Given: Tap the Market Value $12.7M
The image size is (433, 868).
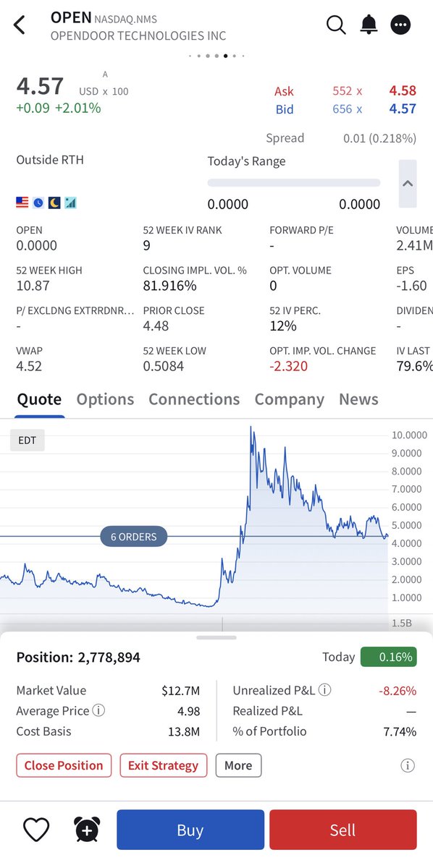Looking at the screenshot, I should [x=181, y=691].
